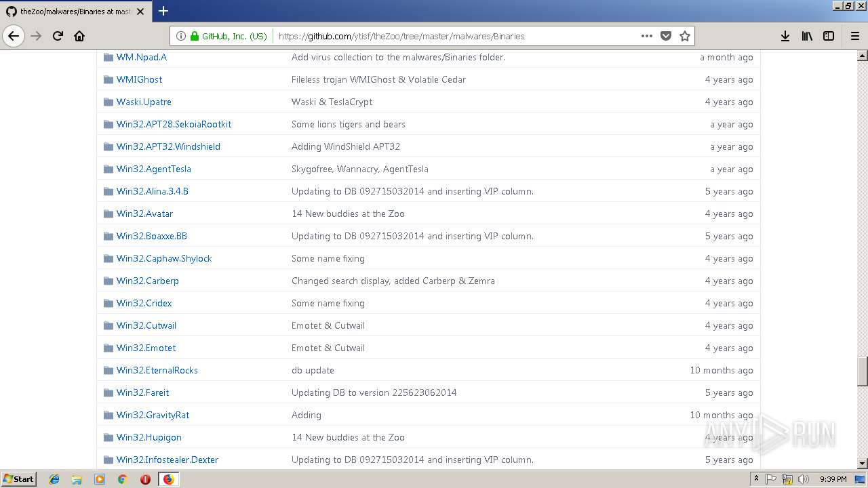Bookmark this page with star icon
Image resolution: width=868 pixels, height=488 pixels.
(x=685, y=36)
